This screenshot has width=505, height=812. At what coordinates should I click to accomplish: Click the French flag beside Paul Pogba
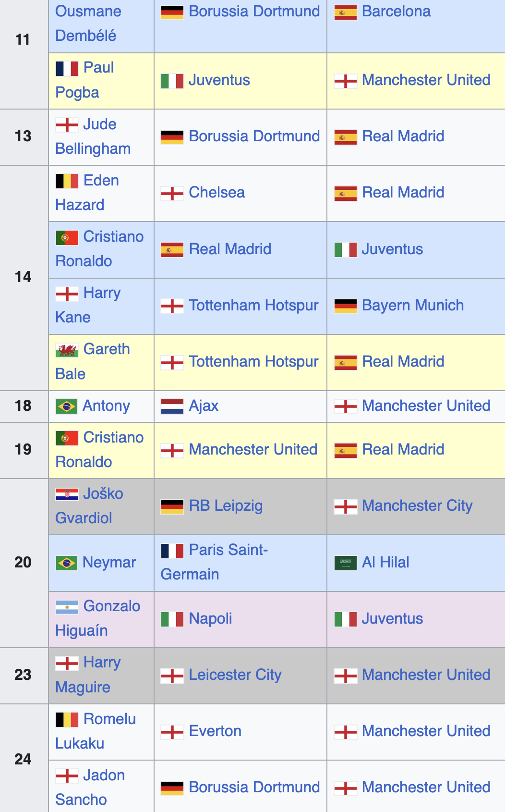[67, 68]
